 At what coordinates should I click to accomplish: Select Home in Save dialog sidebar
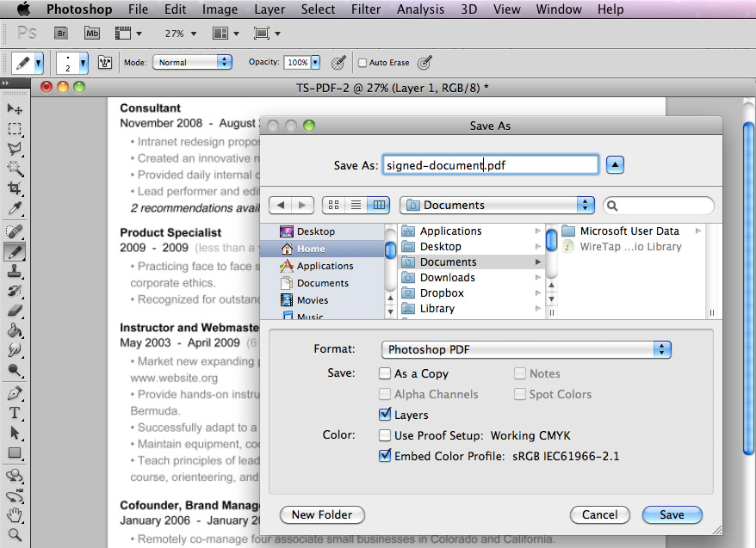(321, 249)
